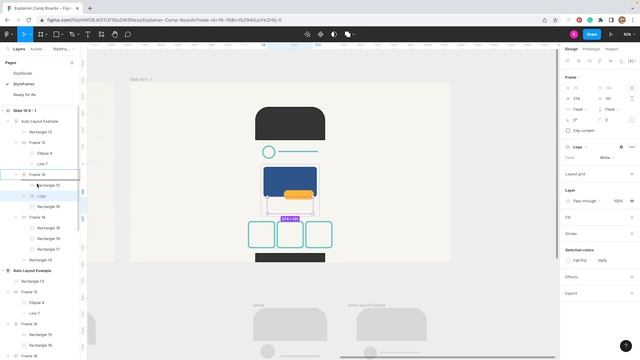Open the Help button at bottom right

[626, 346]
